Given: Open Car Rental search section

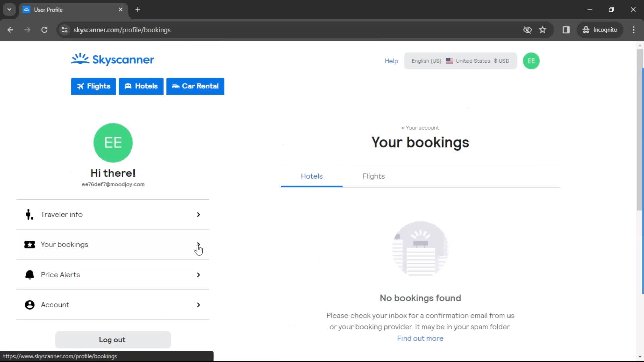Looking at the screenshot, I should click(196, 86).
